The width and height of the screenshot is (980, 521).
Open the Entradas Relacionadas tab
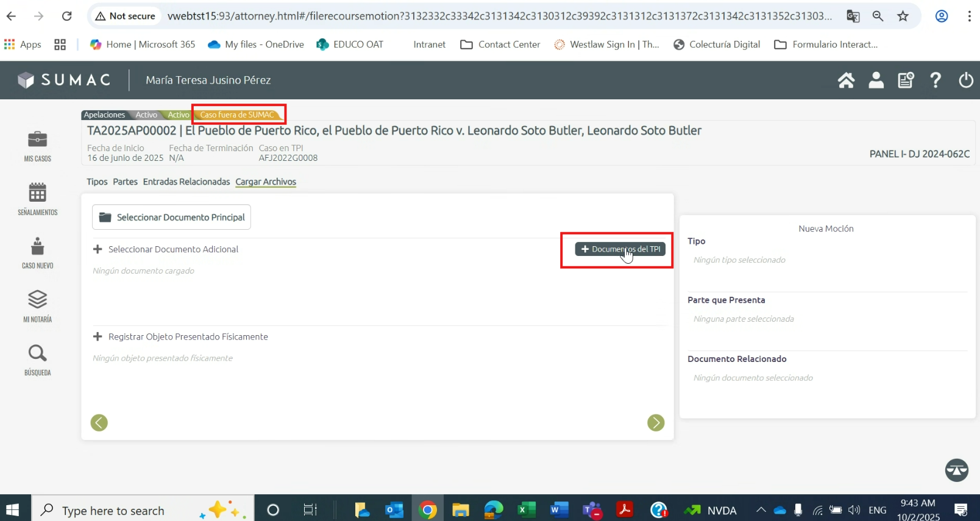coord(186,182)
